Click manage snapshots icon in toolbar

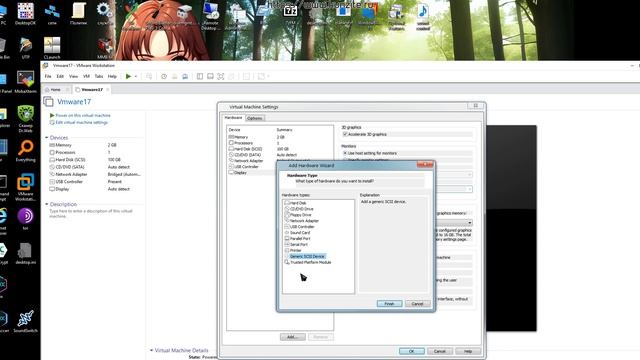pyautogui.click(x=185, y=76)
